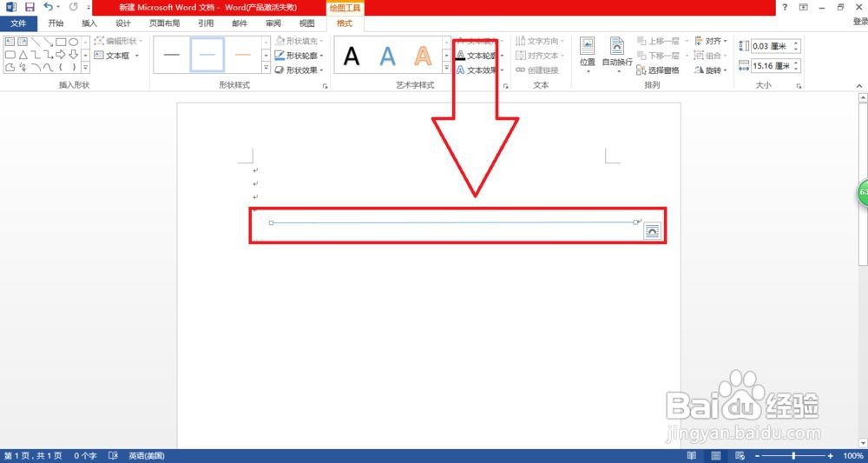Pick the Elbow Connector shape
Screen dimensions: 868x463
coord(36,55)
